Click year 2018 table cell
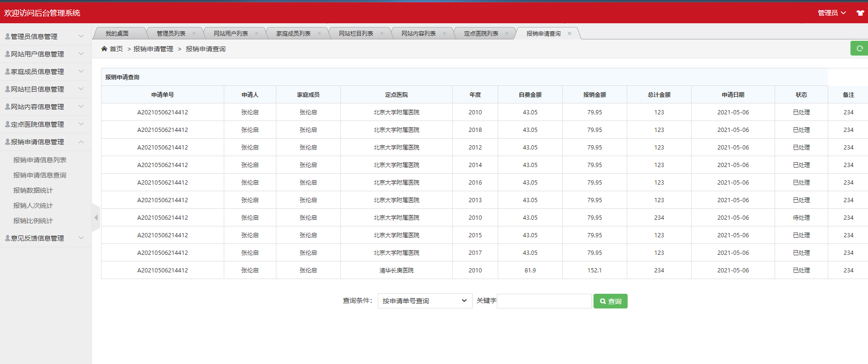868x364 pixels. (x=475, y=130)
